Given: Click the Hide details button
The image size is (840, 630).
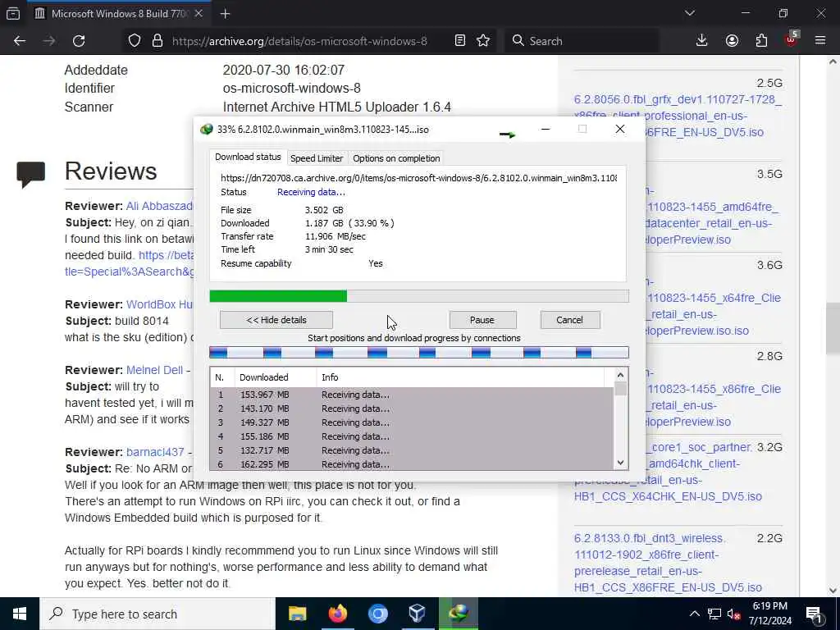Looking at the screenshot, I should click(x=276, y=320).
